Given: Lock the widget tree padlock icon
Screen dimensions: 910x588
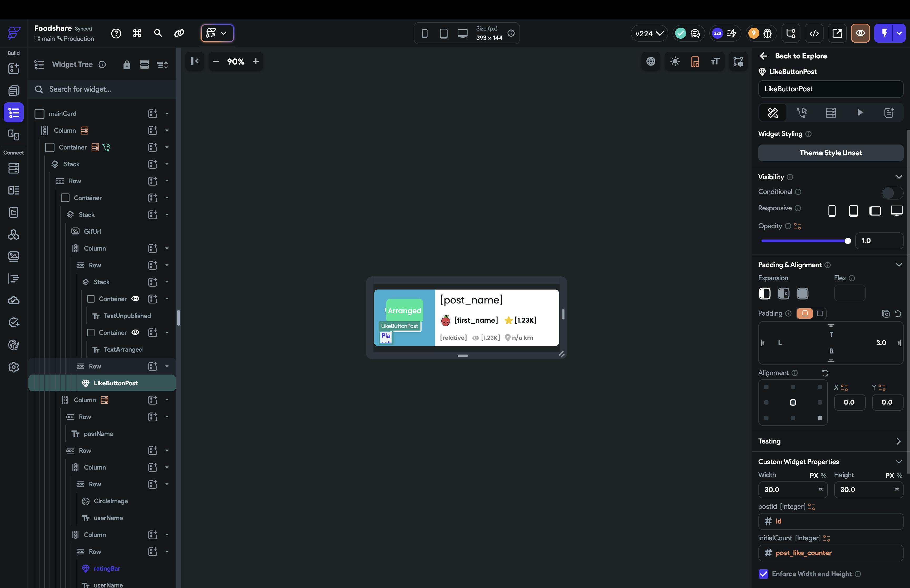Looking at the screenshot, I should coord(127,65).
